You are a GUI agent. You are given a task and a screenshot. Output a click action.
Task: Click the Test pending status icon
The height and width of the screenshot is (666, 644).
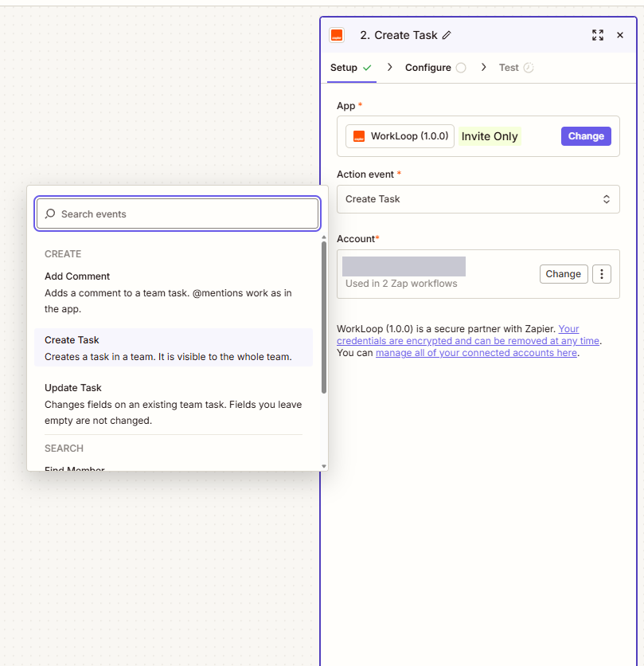click(528, 68)
